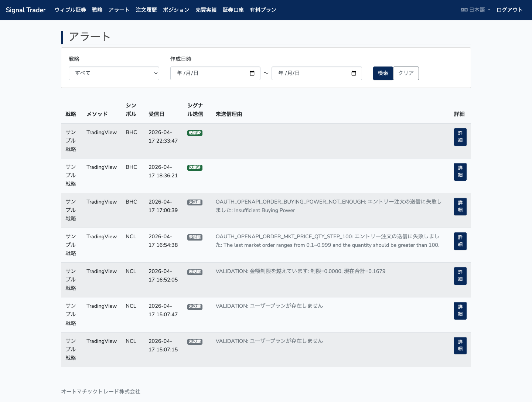Click the シグナル送信 column header
532x402 pixels.
(x=195, y=110)
